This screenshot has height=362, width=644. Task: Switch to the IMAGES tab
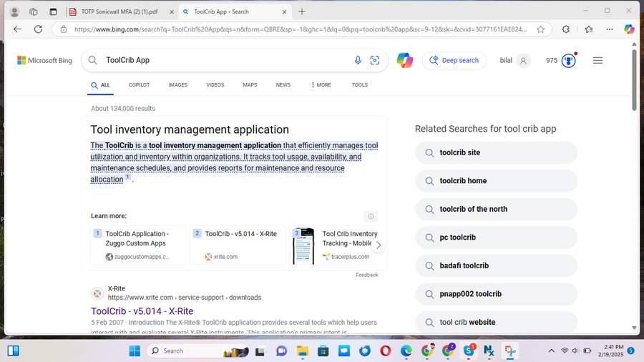pyautogui.click(x=178, y=85)
